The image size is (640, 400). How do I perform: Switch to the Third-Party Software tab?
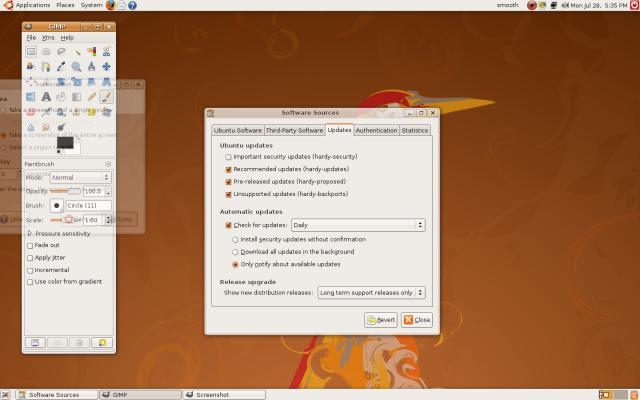(294, 130)
